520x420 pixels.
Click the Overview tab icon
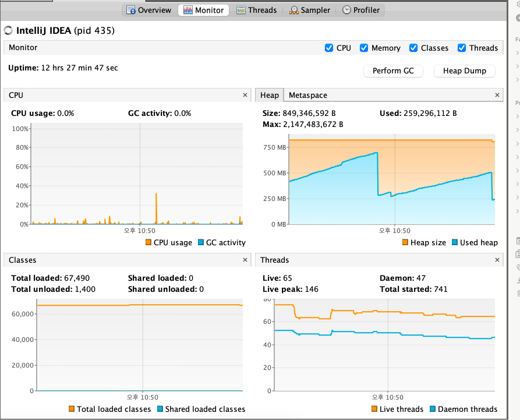[x=131, y=10]
